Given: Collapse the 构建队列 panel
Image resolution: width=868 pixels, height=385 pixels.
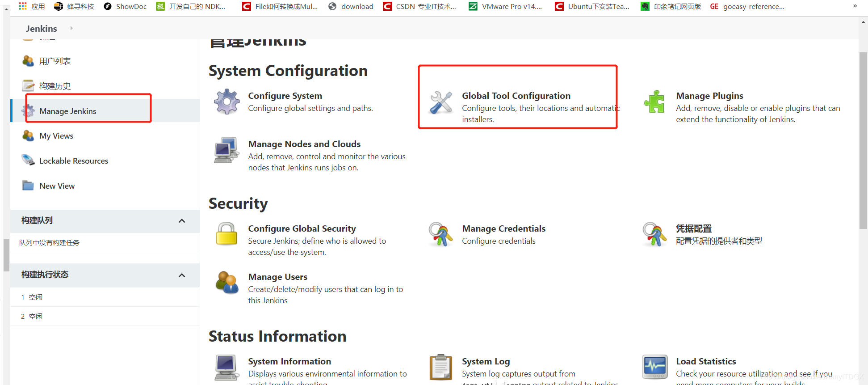Looking at the screenshot, I should (182, 220).
